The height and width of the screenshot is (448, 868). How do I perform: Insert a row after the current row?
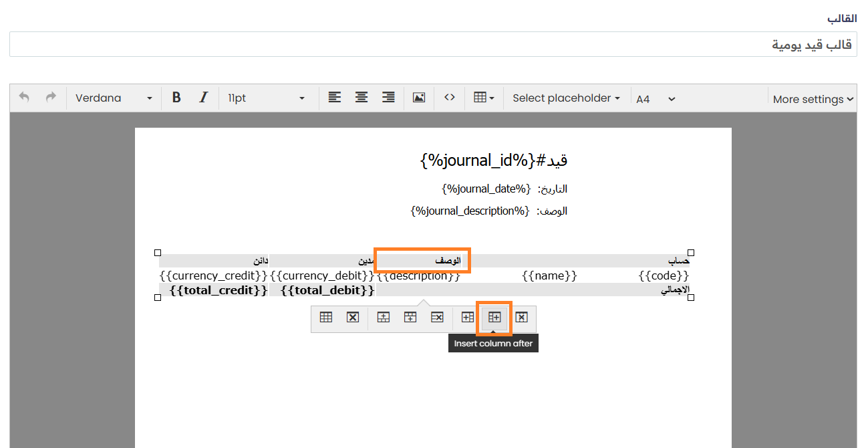pos(410,318)
